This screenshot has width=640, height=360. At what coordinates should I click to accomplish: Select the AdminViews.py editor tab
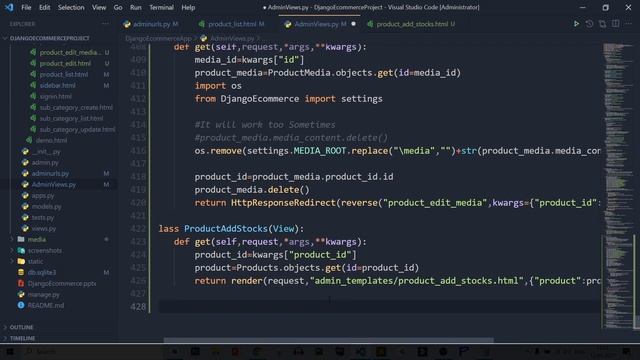tap(320, 24)
